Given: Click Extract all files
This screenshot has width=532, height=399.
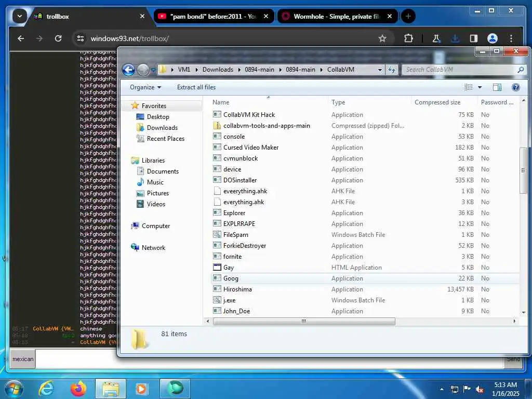Looking at the screenshot, I should tap(196, 87).
